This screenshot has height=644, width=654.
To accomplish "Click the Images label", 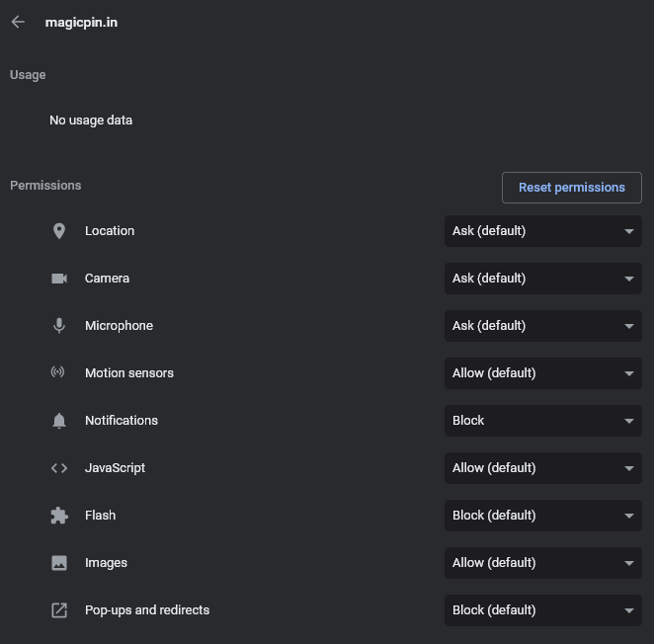I will click(106, 563).
